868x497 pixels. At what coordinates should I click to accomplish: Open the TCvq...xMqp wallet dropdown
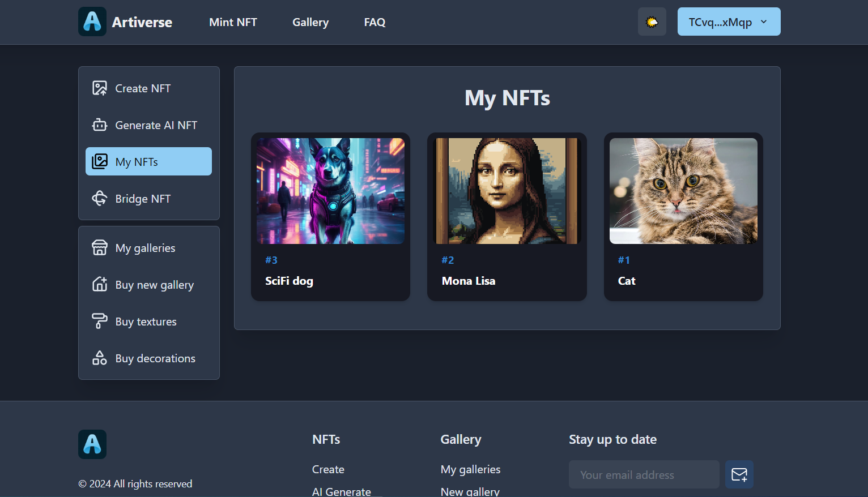click(729, 22)
